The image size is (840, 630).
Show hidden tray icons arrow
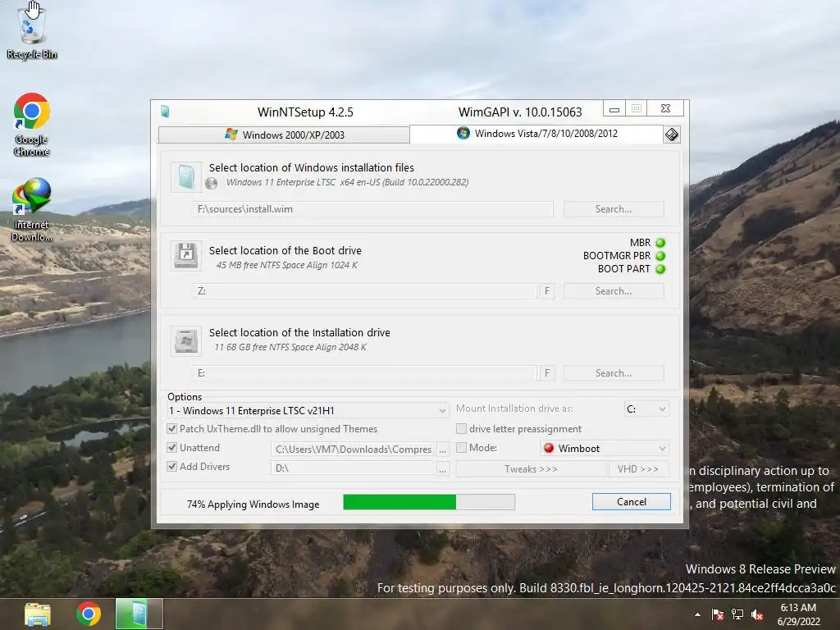[x=697, y=614]
